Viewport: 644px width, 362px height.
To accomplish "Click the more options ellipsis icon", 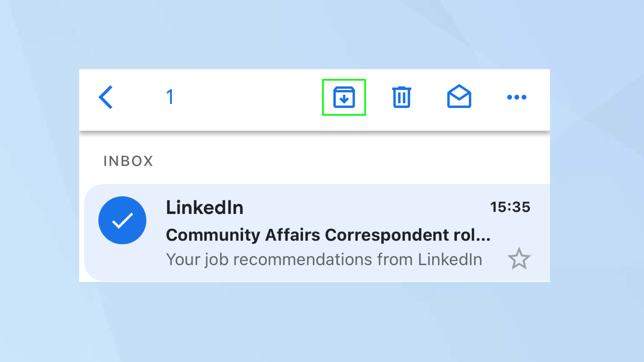I will pyautogui.click(x=516, y=97).
